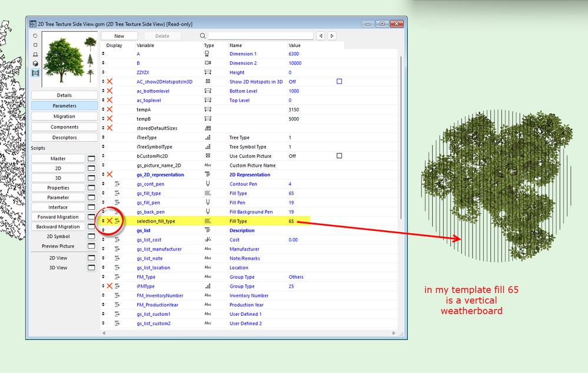
Task: Toggle hidden X flag on iFMType row
Action: pos(109,286)
